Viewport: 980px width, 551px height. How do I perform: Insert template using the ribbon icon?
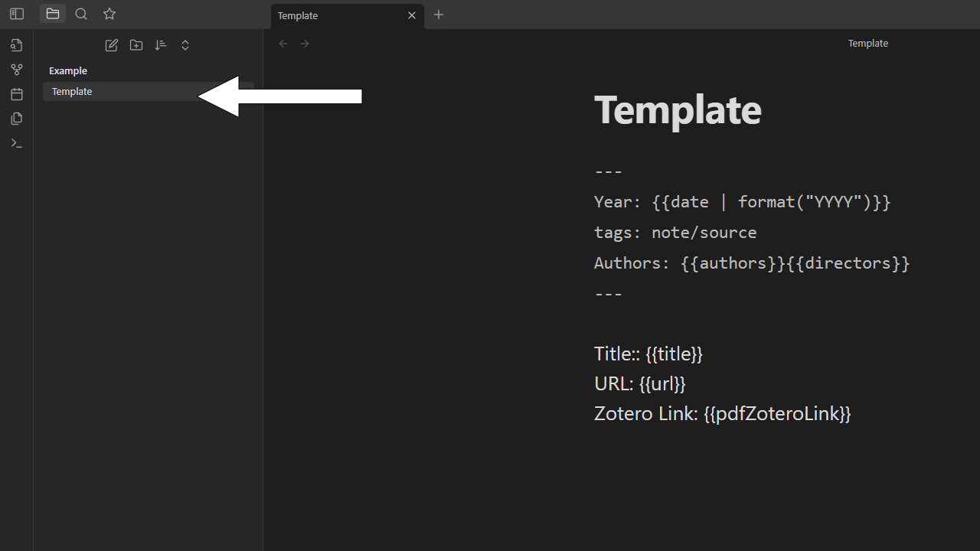point(16,119)
